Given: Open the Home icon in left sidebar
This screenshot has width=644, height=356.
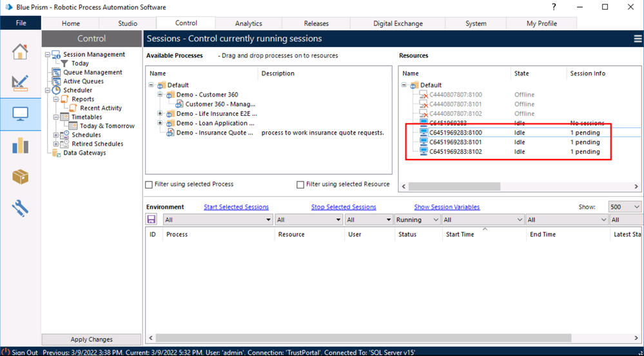Looking at the screenshot, I should [x=20, y=51].
